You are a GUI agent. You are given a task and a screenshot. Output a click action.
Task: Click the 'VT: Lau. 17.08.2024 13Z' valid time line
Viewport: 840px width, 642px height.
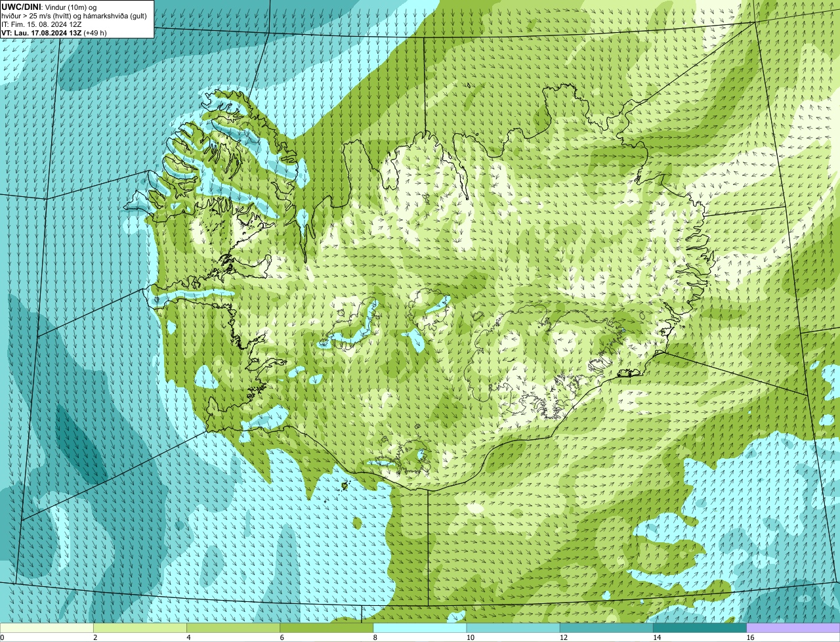pyautogui.click(x=41, y=32)
